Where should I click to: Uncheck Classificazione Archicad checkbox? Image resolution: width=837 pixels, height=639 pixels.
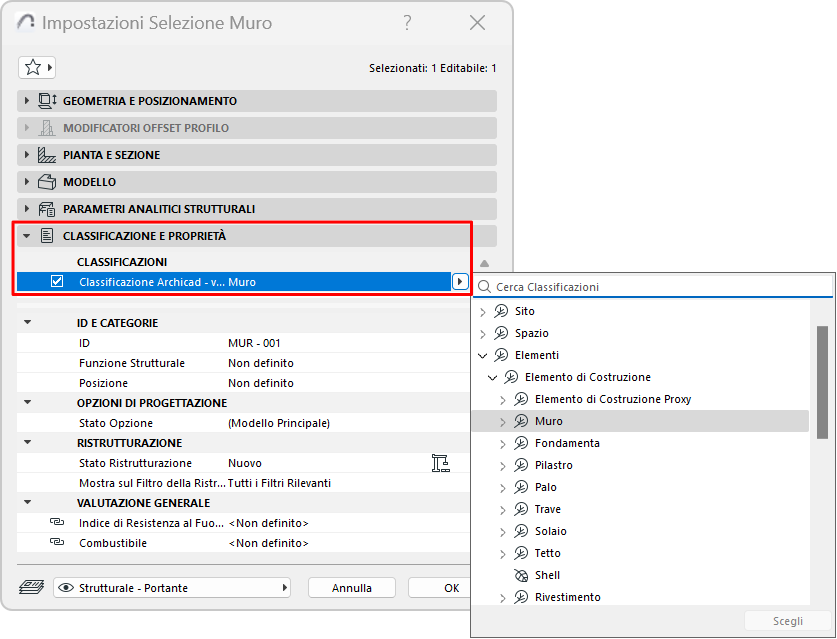57,281
